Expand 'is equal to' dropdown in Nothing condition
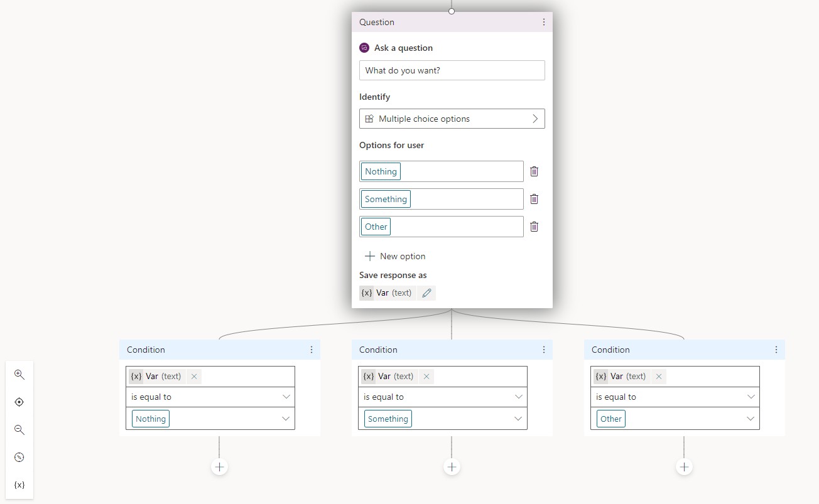This screenshot has height=504, width=819. pyautogui.click(x=210, y=397)
